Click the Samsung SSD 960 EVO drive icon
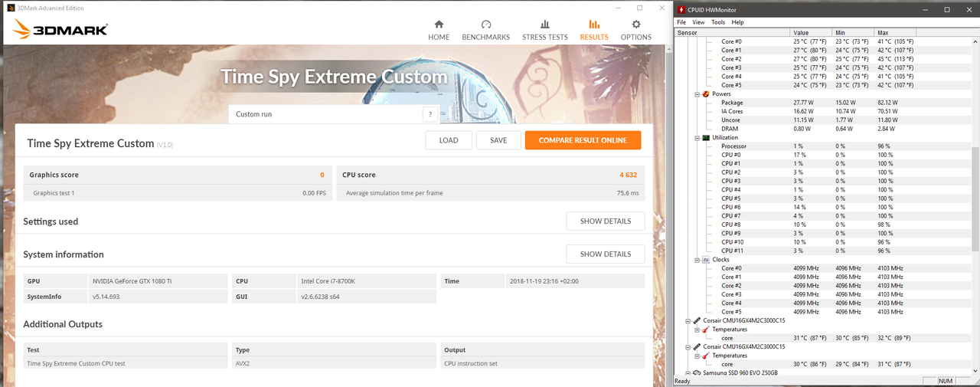Image resolution: width=980 pixels, height=387 pixels. pyautogui.click(x=696, y=373)
